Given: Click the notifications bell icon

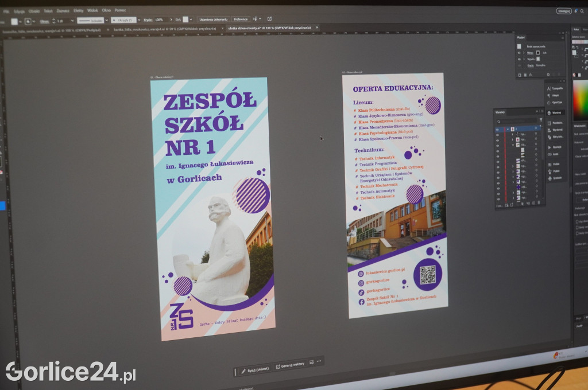Looking at the screenshot, I should [x=575, y=11].
